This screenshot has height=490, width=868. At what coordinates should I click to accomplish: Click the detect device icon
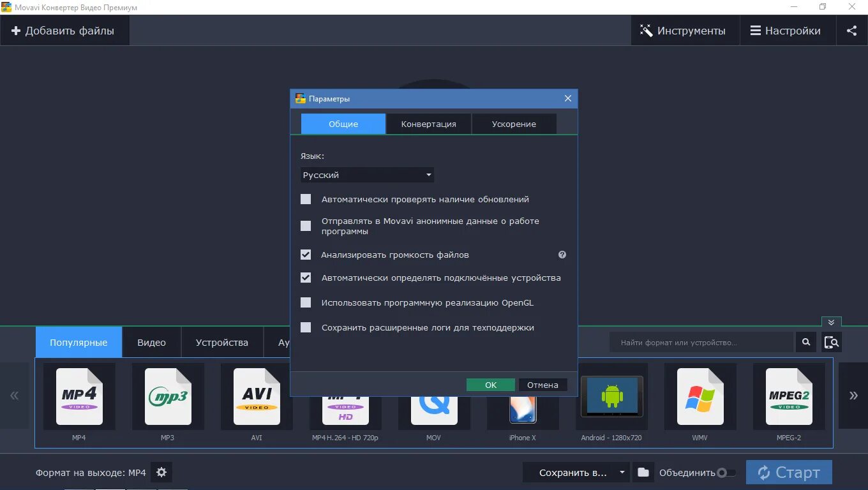(x=832, y=343)
